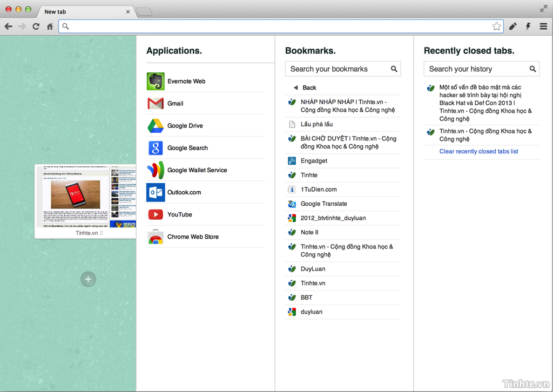Open the Tinhte.vn speed dial thumbnail
This screenshot has height=392, width=553.
[x=85, y=201]
